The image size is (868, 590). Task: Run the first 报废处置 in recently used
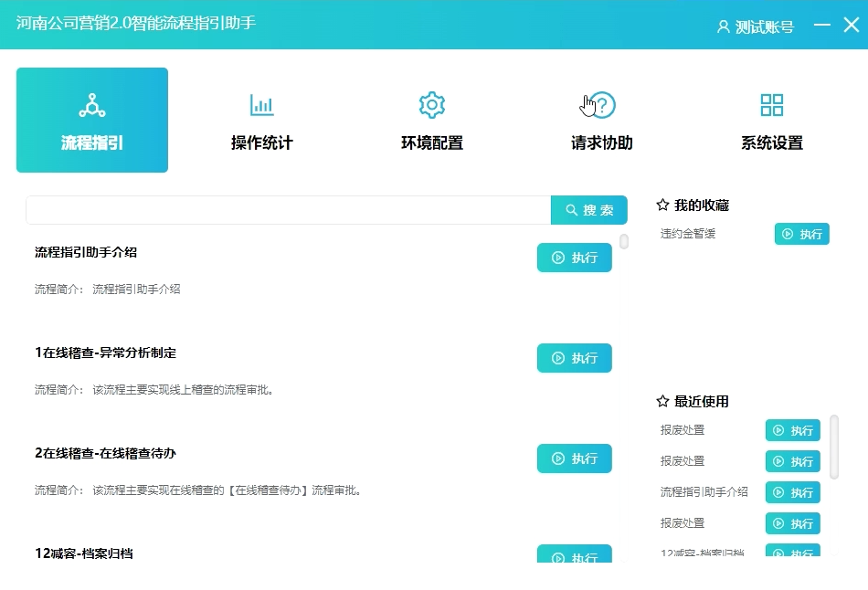click(793, 430)
